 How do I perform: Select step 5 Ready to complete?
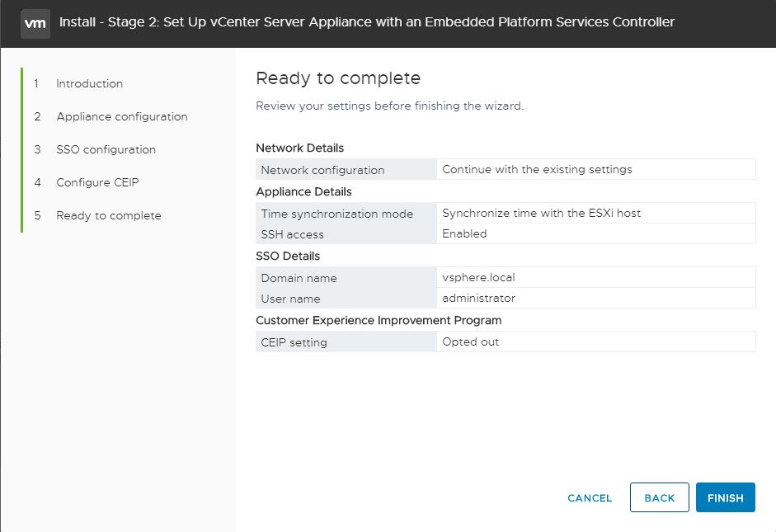point(108,216)
